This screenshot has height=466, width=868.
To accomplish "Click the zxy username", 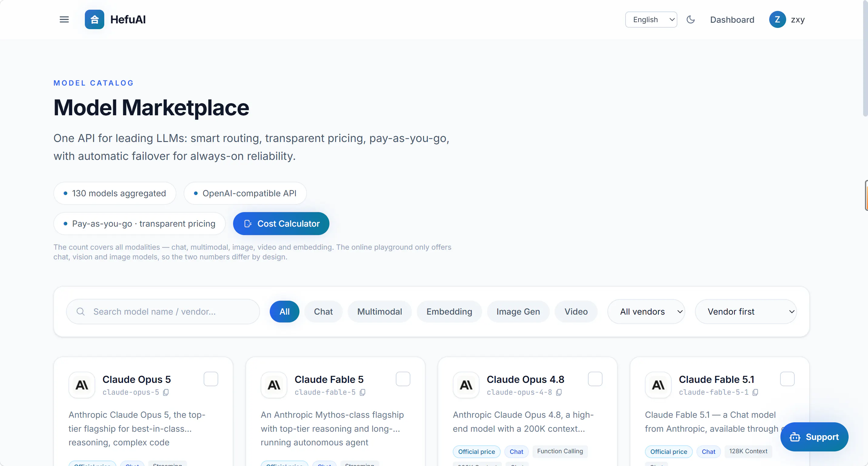I will 798,19.
